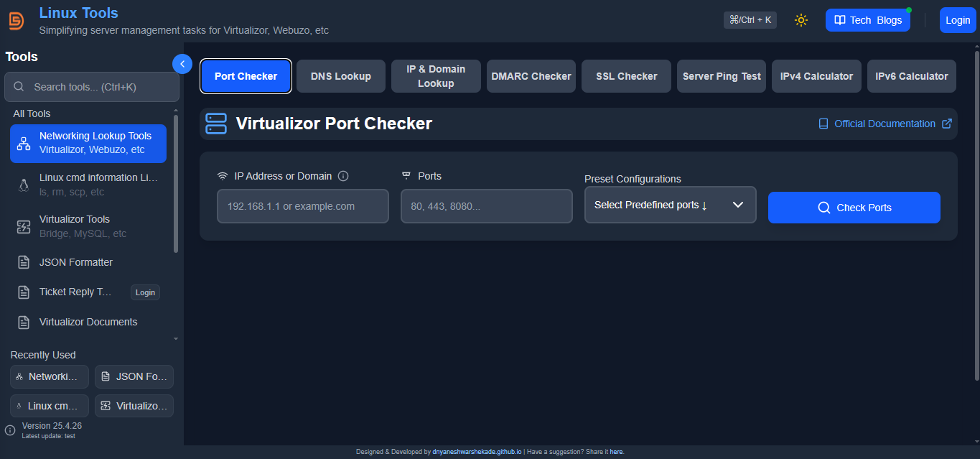Click the JSON Formatter document icon

[24, 262]
